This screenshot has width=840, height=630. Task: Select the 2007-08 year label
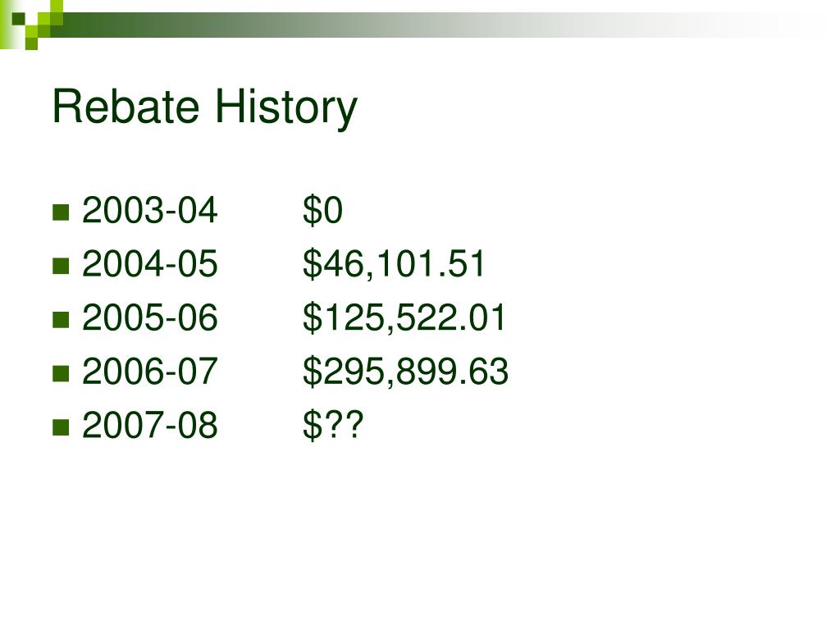149,425
